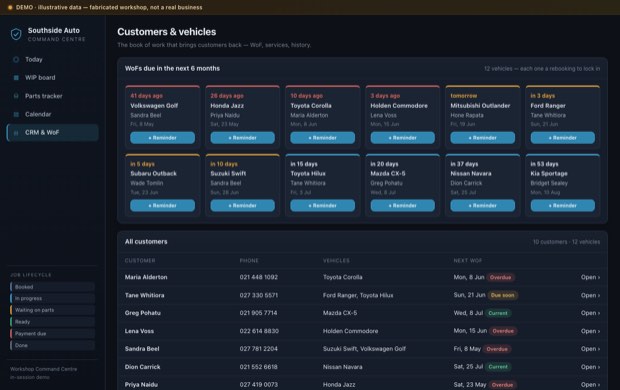
Task: Click the Booked lifecycle status
Action: 53,287
